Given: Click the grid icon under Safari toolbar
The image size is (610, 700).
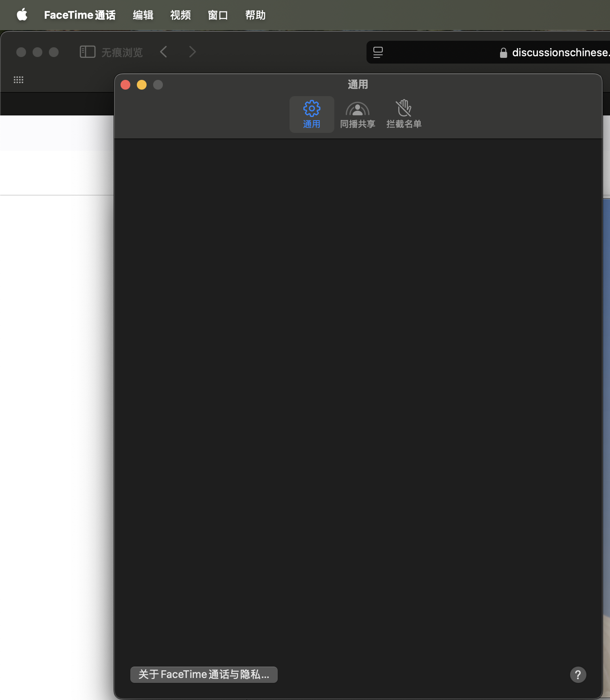Looking at the screenshot, I should pyautogui.click(x=18, y=80).
